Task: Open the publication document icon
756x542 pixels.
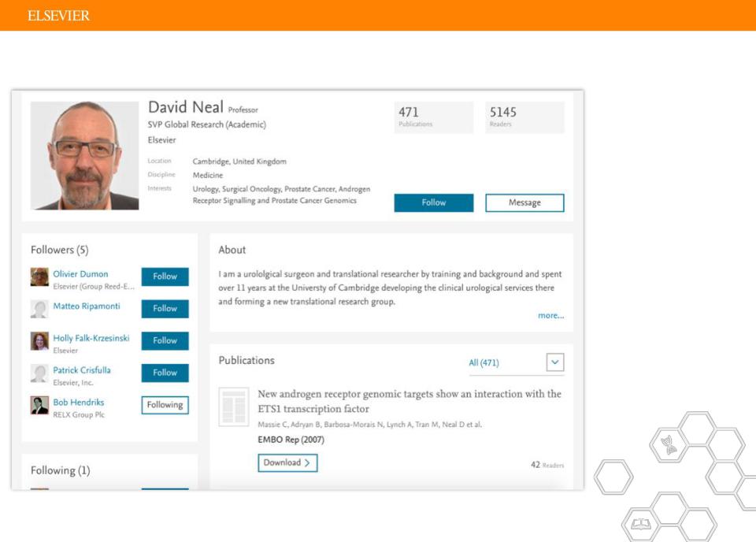Action: [234, 406]
